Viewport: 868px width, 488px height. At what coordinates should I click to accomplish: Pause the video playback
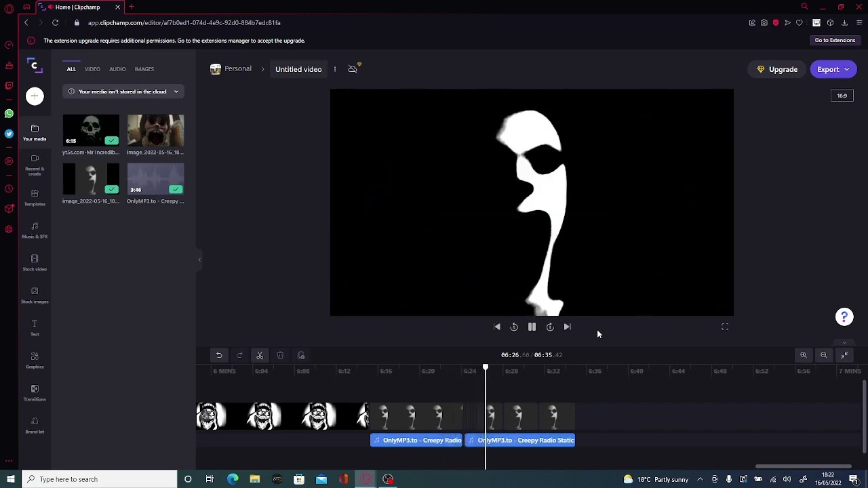(532, 327)
